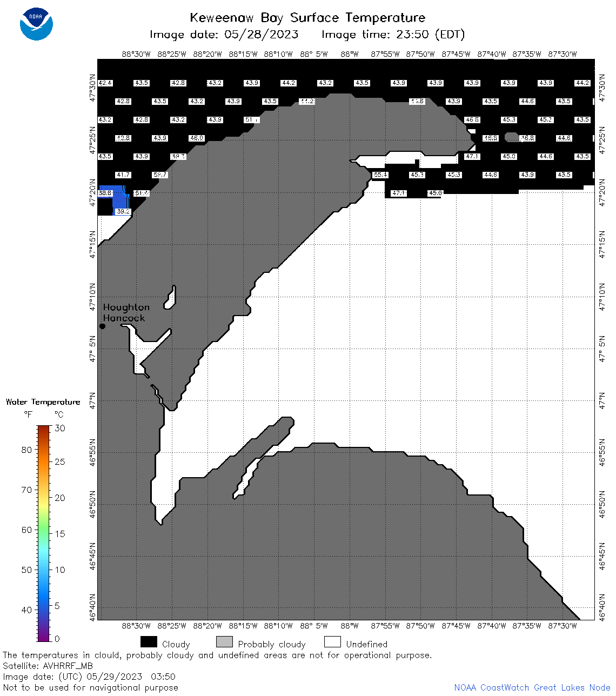Click the 25 mark on Celsius scale

[60, 461]
